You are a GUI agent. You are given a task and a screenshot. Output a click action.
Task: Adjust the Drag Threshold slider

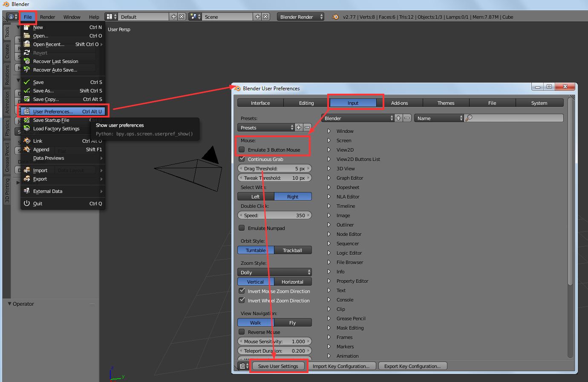pyautogui.click(x=274, y=168)
